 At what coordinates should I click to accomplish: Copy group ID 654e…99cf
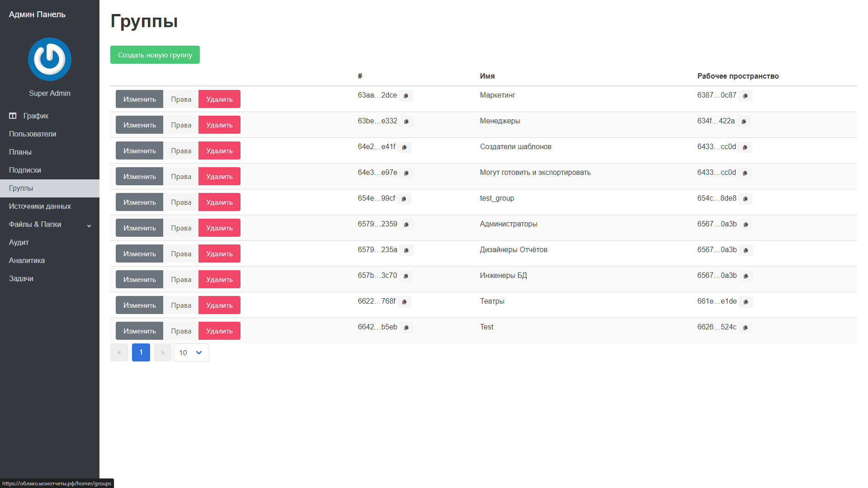click(x=404, y=199)
